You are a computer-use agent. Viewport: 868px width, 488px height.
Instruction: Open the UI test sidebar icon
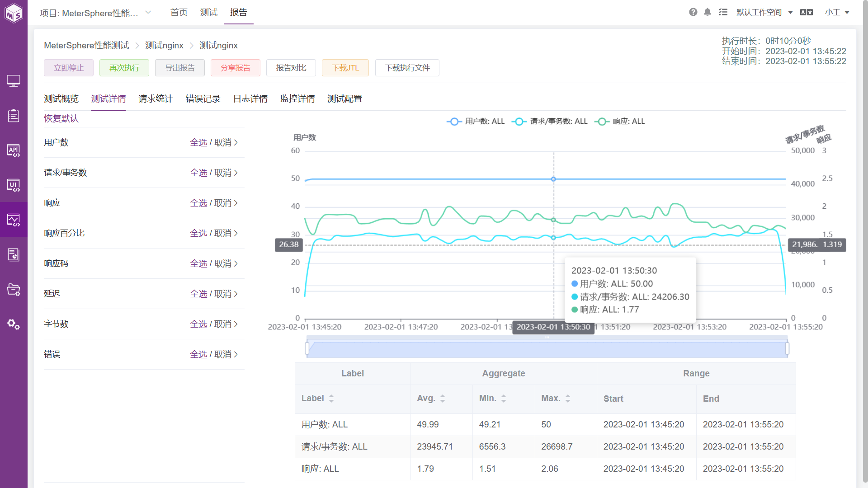pos(14,185)
